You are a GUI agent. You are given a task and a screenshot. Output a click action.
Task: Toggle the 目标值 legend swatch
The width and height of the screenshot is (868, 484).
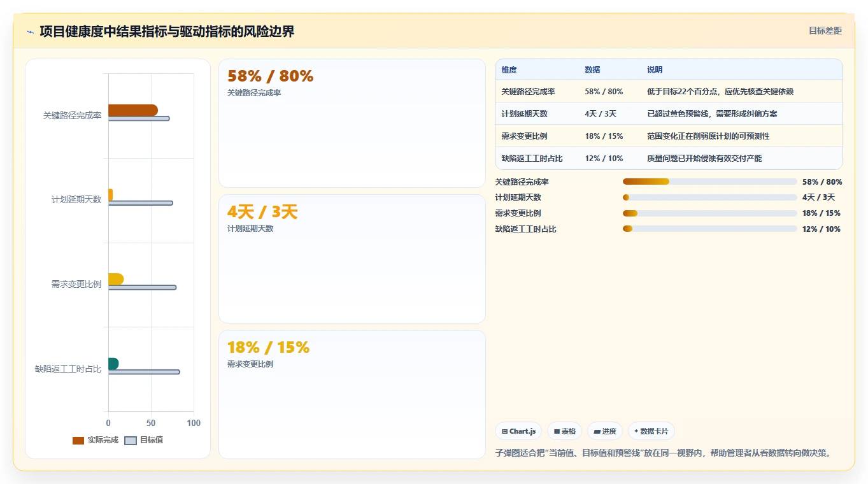tap(131, 440)
